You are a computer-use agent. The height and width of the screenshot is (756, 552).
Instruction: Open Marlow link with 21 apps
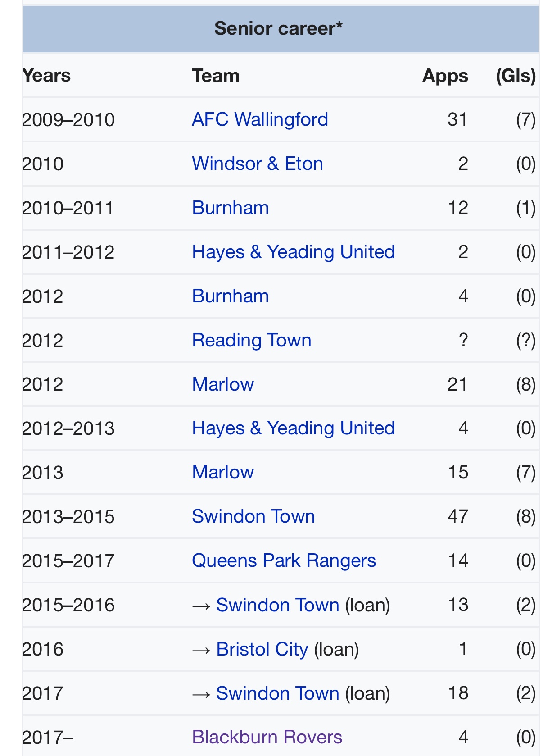click(223, 385)
